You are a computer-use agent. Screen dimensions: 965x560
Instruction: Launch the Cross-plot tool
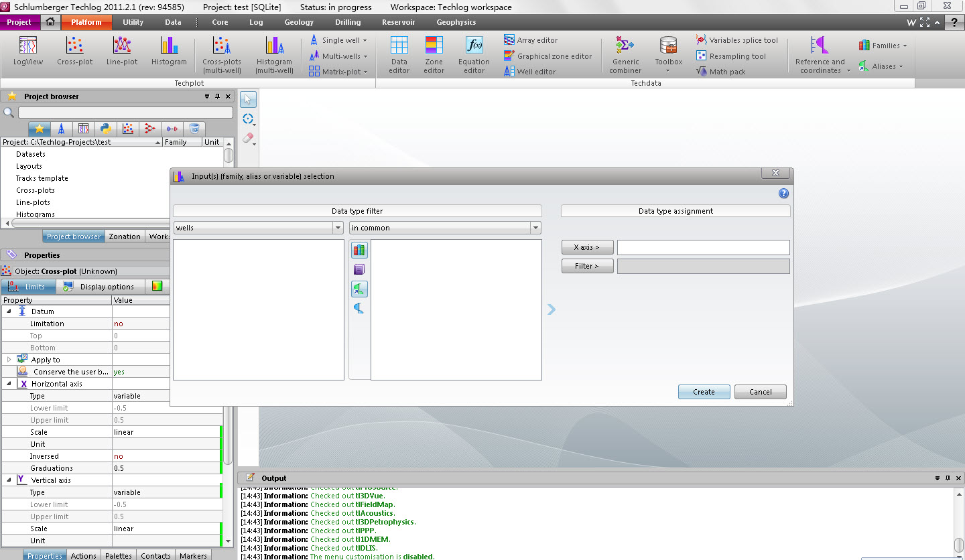(74, 51)
